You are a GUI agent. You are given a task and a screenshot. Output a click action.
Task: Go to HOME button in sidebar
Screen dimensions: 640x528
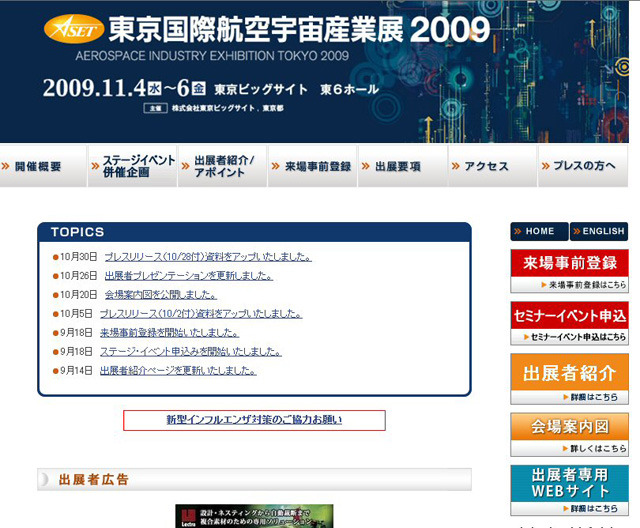pos(539,231)
